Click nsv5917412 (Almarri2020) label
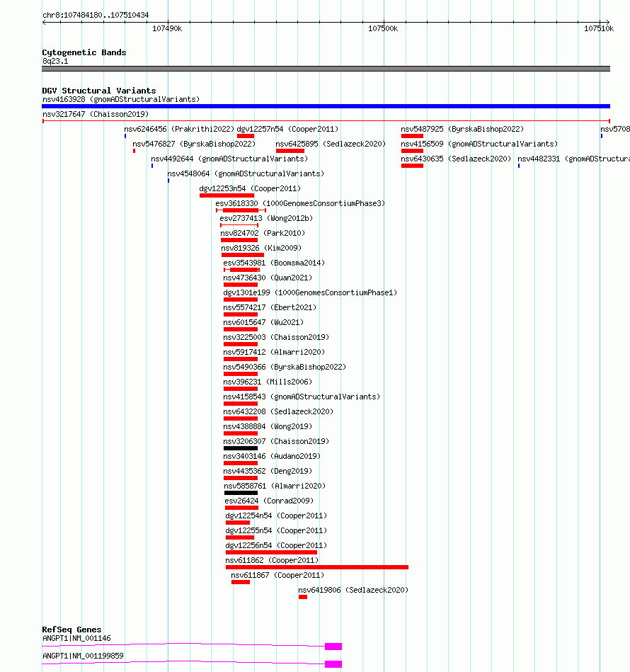Image resolution: width=630 pixels, height=672 pixels. (x=274, y=352)
